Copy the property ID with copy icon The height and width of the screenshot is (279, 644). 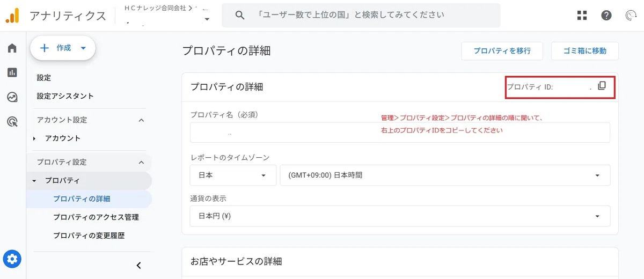pyautogui.click(x=602, y=86)
